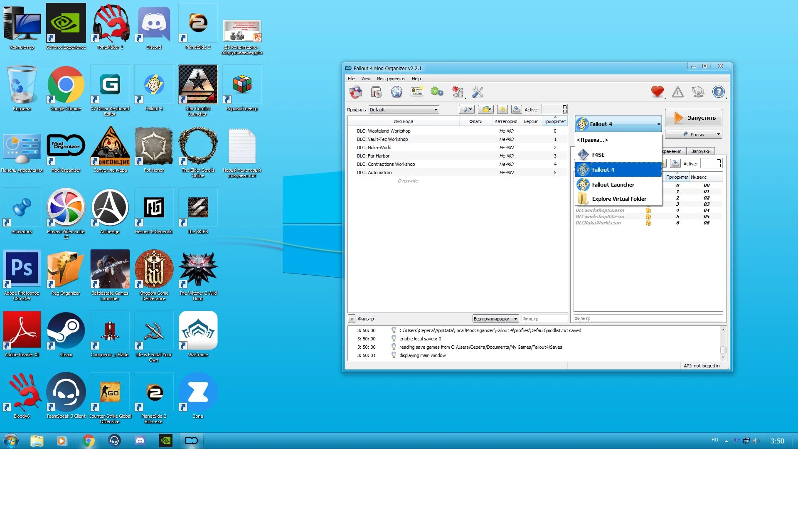798x532 pixels.
Task: Open the Tools puzzle-piece toolbar icon
Action: pos(458,92)
